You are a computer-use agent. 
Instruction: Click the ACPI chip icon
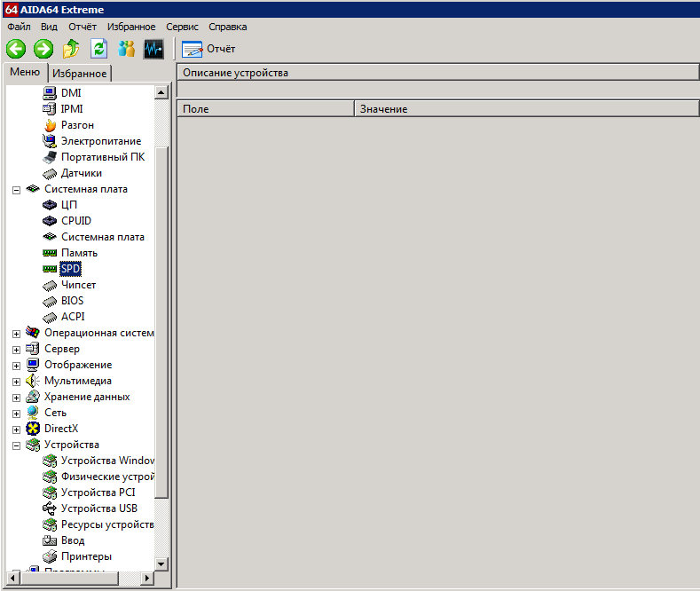[50, 317]
